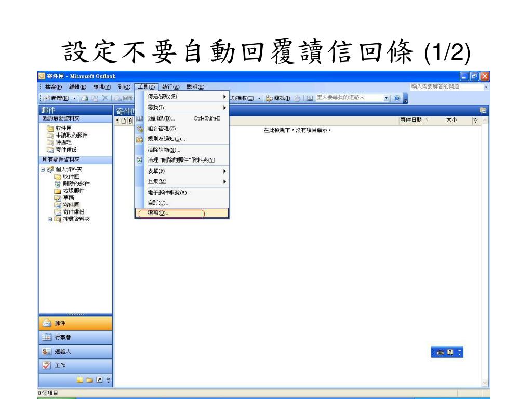532x399 pixels.
Task: Expand the 搜尋資料夾 tree node
Action: tap(50, 219)
